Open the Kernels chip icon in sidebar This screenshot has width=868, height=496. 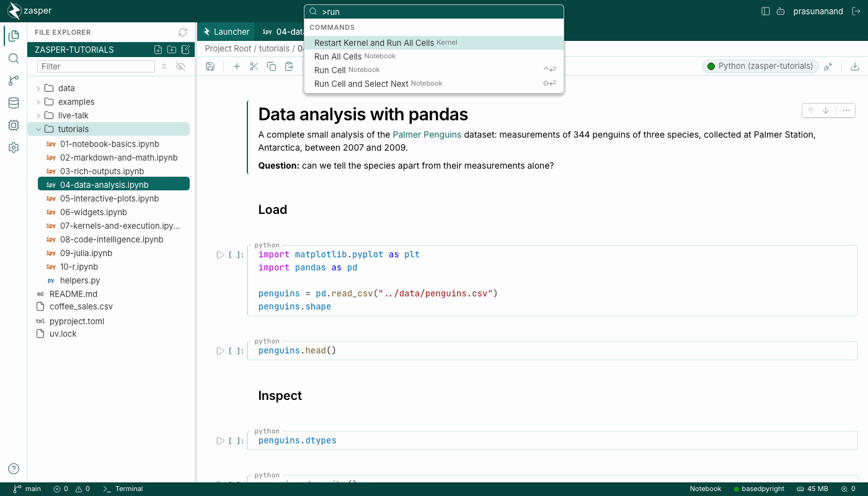pyautogui.click(x=14, y=125)
